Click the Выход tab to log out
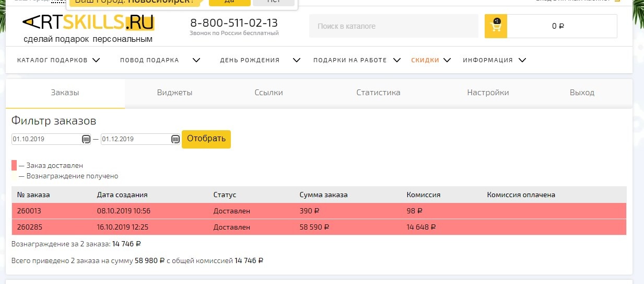 (x=582, y=93)
